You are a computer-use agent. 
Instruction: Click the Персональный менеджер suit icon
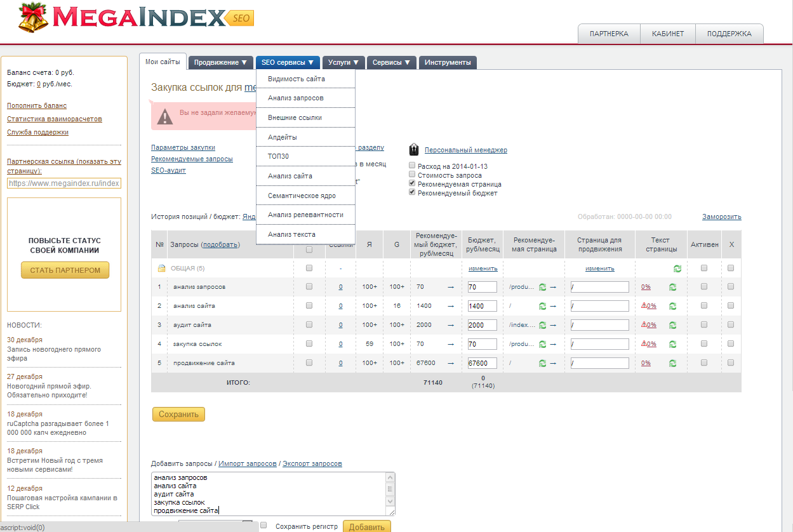(x=414, y=150)
